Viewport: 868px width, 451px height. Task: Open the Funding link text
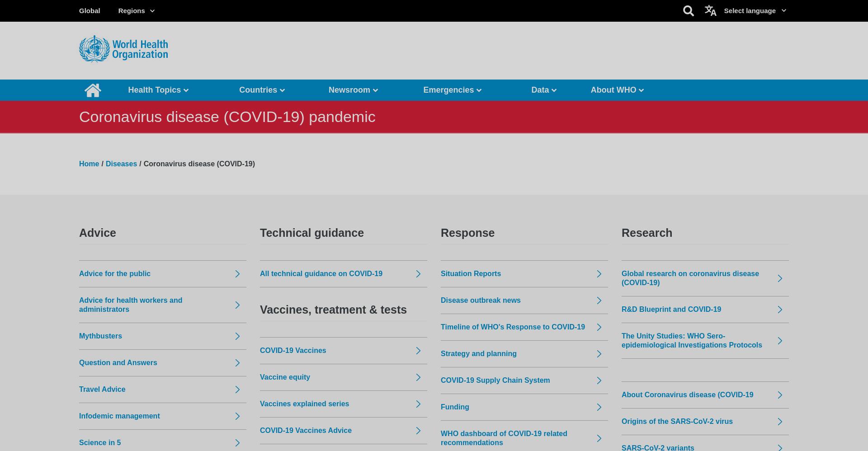tap(455, 407)
